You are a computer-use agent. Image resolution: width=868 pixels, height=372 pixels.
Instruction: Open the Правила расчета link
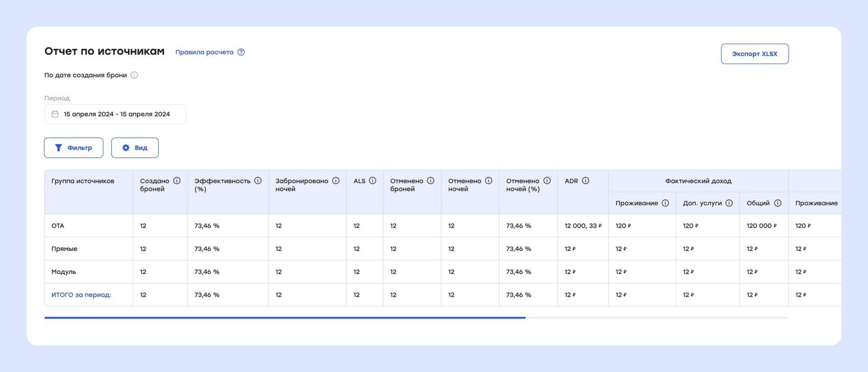point(204,52)
